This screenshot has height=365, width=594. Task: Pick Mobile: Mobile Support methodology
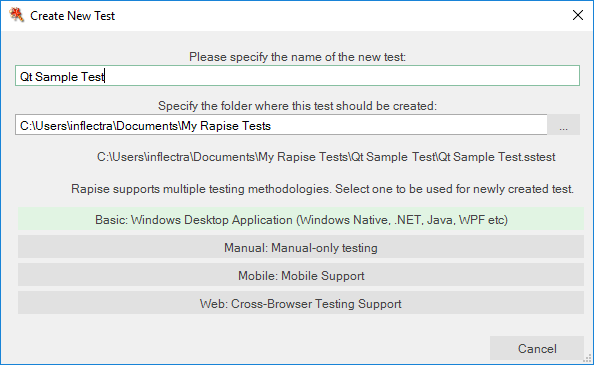point(301,275)
